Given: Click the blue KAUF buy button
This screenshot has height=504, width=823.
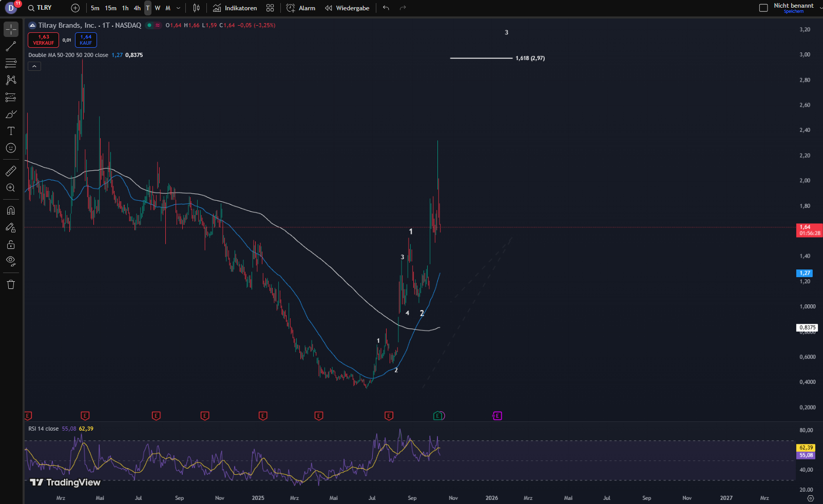Looking at the screenshot, I should coord(86,40).
